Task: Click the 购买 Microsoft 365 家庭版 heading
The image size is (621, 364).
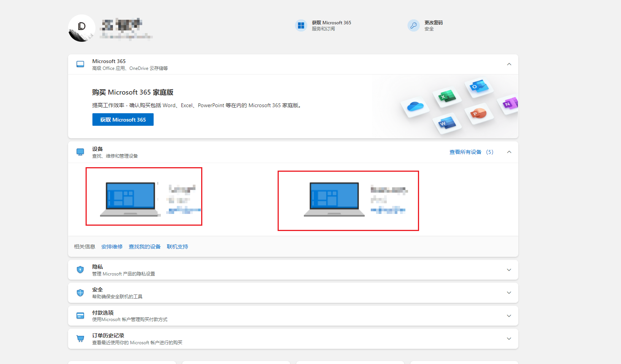Action: tap(133, 92)
